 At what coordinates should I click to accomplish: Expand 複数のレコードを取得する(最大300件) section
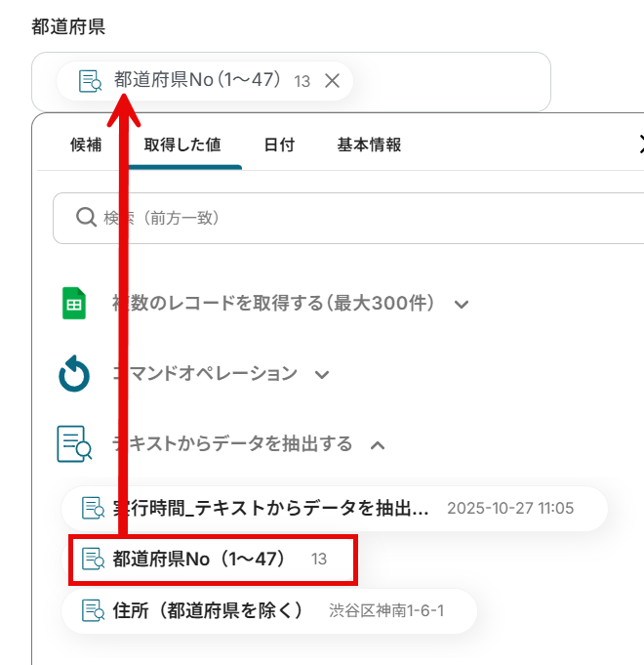tap(462, 304)
